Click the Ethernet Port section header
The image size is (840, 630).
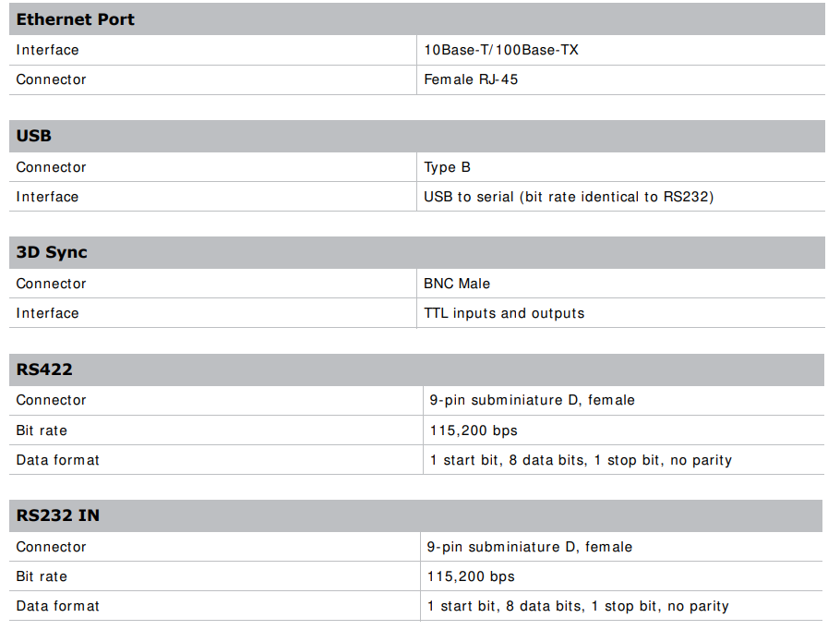76,19
